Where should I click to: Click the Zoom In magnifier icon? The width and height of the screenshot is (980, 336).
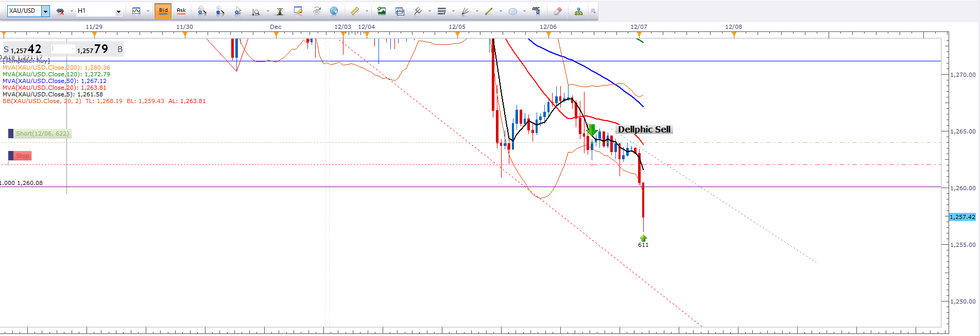(202, 11)
